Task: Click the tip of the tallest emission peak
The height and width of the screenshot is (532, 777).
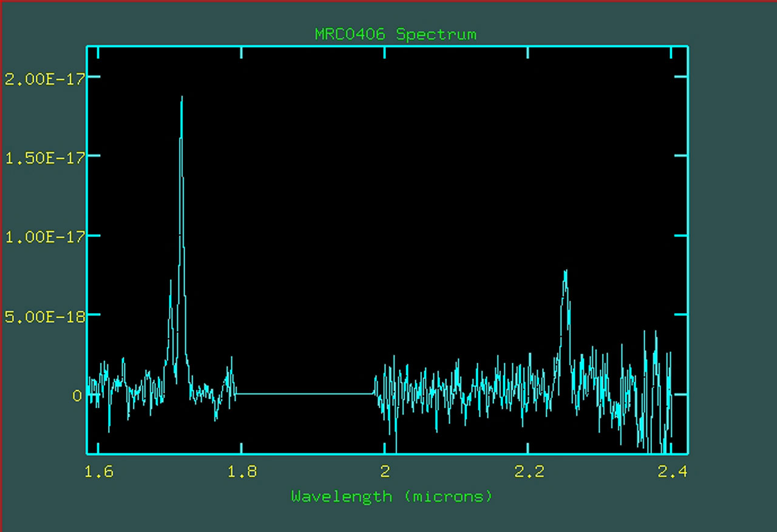Action: [182, 97]
